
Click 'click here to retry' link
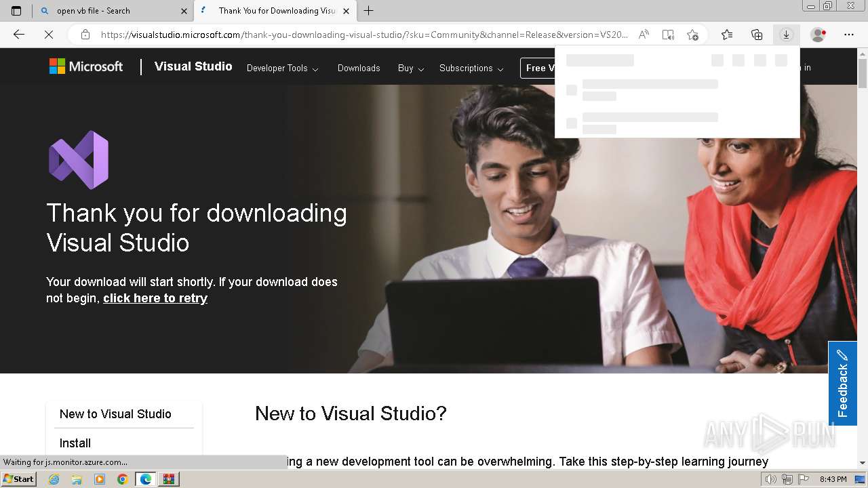tap(155, 298)
